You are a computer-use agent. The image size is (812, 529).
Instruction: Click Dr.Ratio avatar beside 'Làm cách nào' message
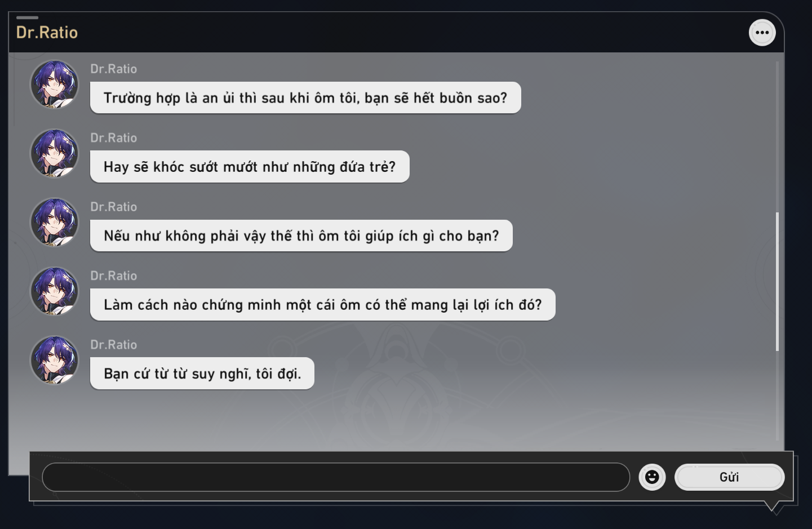tap(54, 291)
